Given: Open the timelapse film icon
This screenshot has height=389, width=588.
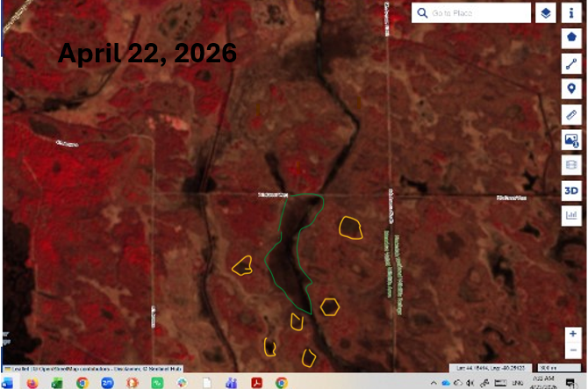Looking at the screenshot, I should point(572,165).
